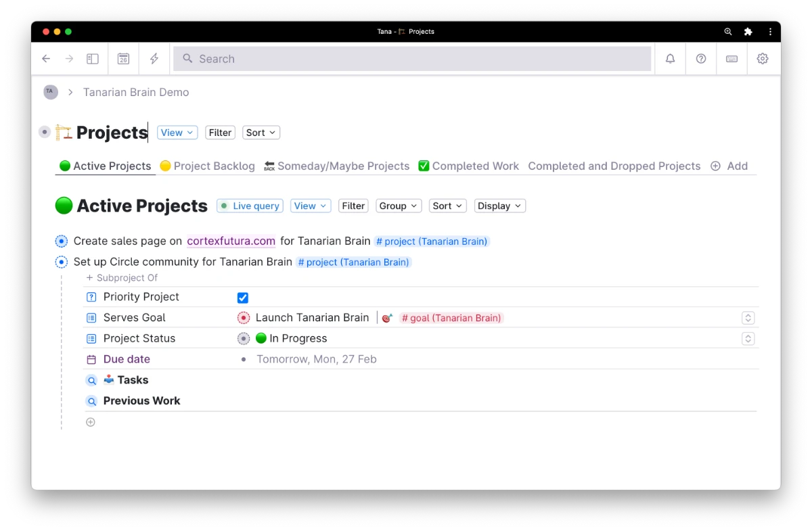
Task: Click the Set up Circle community bullet
Action: [61, 262]
